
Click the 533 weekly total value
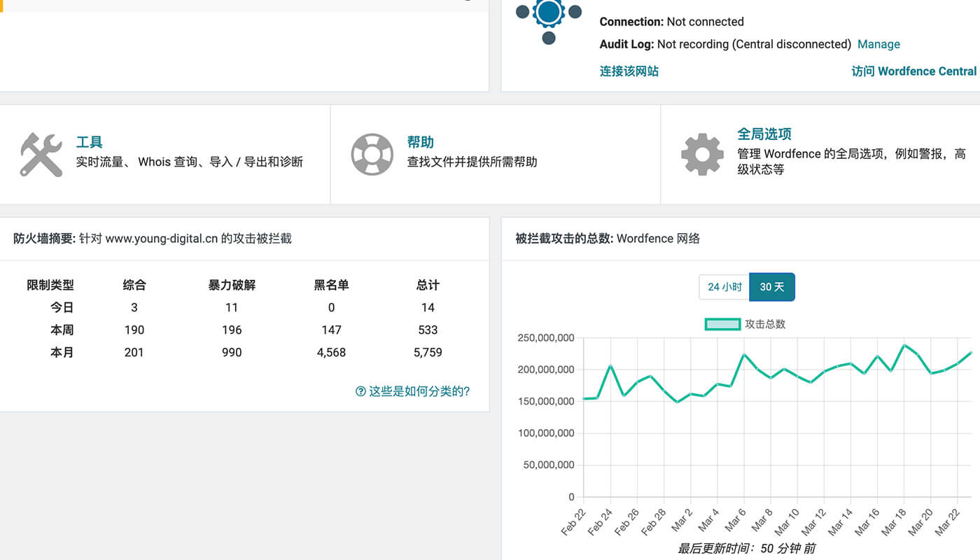click(428, 330)
